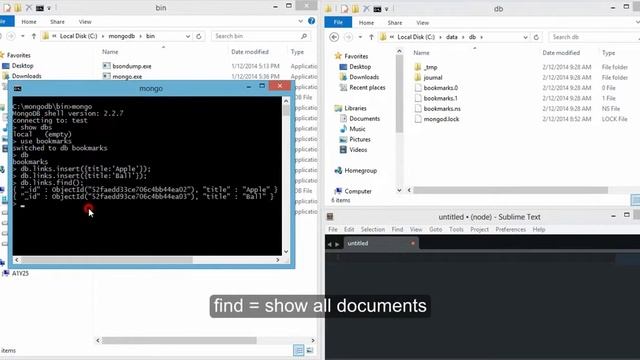This screenshot has width=640, height=360.
Task: Click mongo console window system icon
Action: (18, 88)
